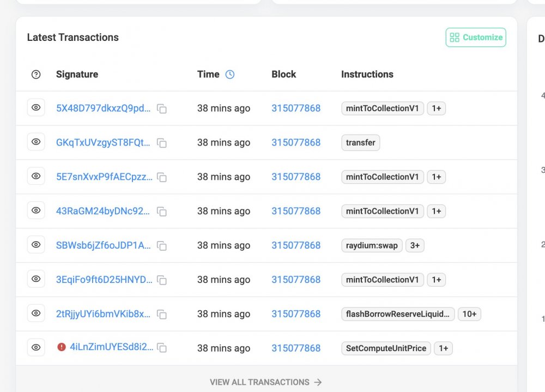Open the Customize button
Viewport: 545px width, 392px height.
tap(476, 37)
